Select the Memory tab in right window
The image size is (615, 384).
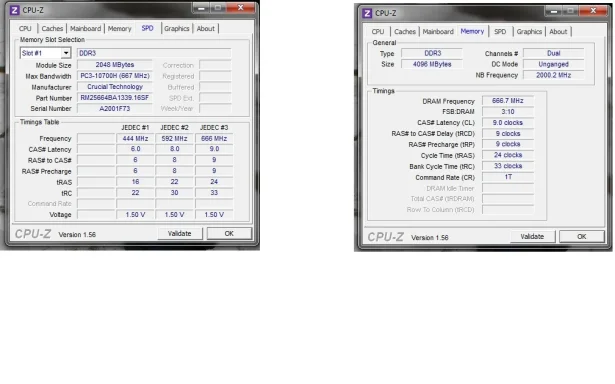coord(472,31)
